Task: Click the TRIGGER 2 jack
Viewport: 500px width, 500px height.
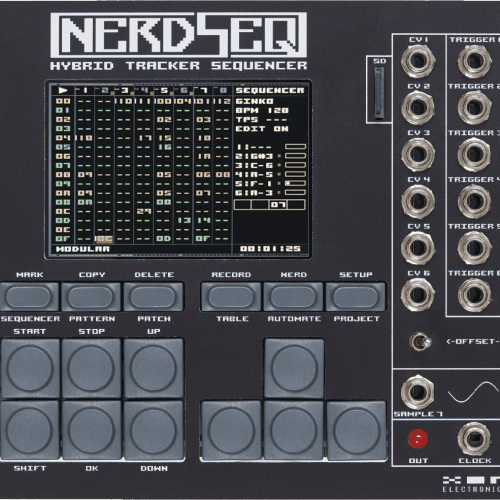Action: 474,108
